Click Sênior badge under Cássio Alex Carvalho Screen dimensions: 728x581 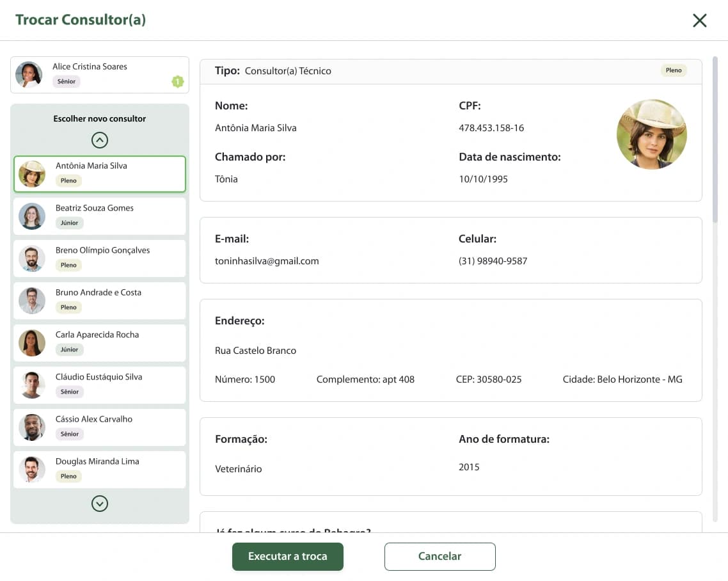click(x=70, y=434)
